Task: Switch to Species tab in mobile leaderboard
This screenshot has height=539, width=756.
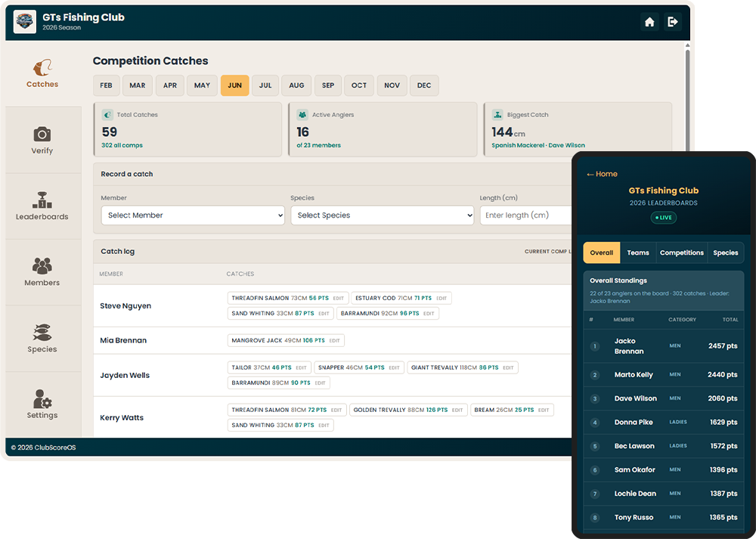Action: (x=726, y=252)
